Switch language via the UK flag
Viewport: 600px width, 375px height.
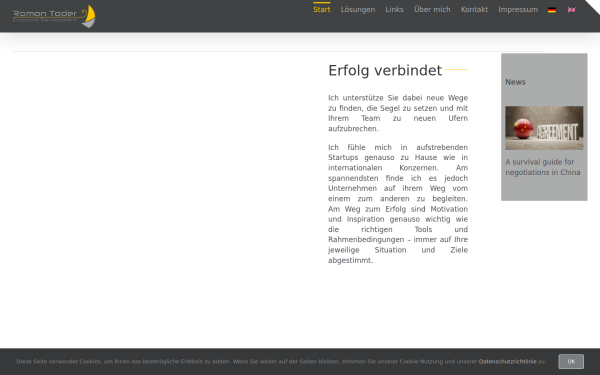pos(571,10)
